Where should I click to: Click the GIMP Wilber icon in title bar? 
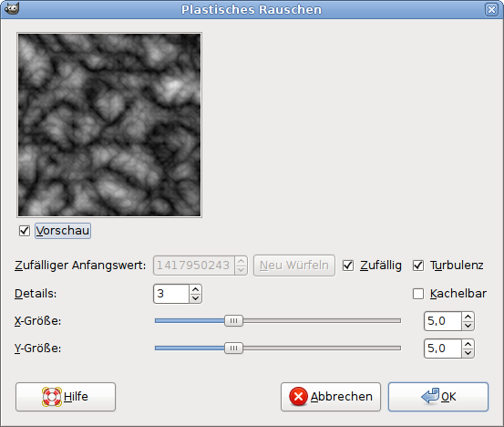[12, 9]
